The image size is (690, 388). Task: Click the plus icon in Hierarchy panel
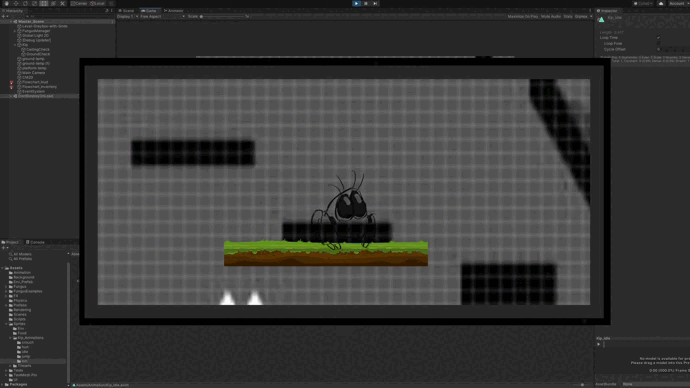click(x=4, y=16)
